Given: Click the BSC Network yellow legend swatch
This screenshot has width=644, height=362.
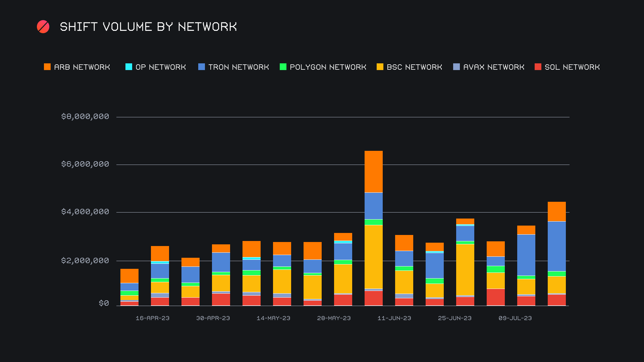Looking at the screenshot, I should [x=380, y=67].
